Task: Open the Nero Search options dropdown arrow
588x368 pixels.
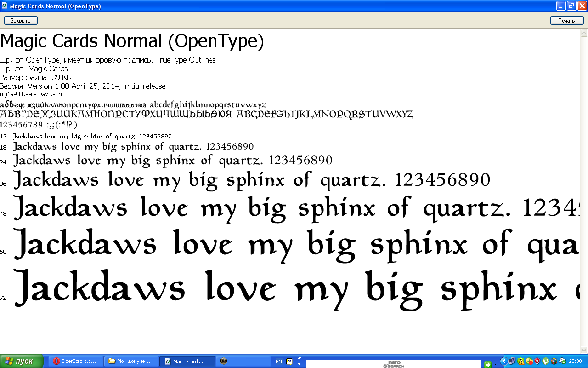Action: click(x=495, y=365)
